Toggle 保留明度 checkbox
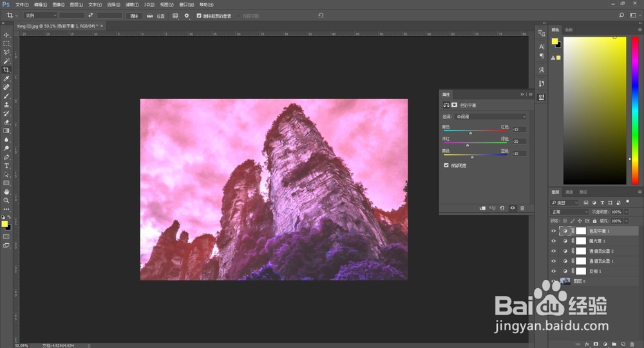 pos(446,165)
